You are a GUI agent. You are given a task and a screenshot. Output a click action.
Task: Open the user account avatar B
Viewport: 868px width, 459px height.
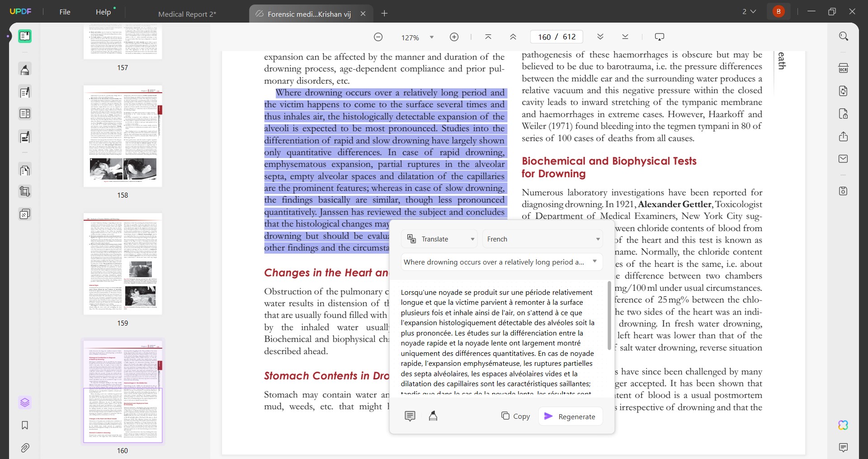coord(778,12)
